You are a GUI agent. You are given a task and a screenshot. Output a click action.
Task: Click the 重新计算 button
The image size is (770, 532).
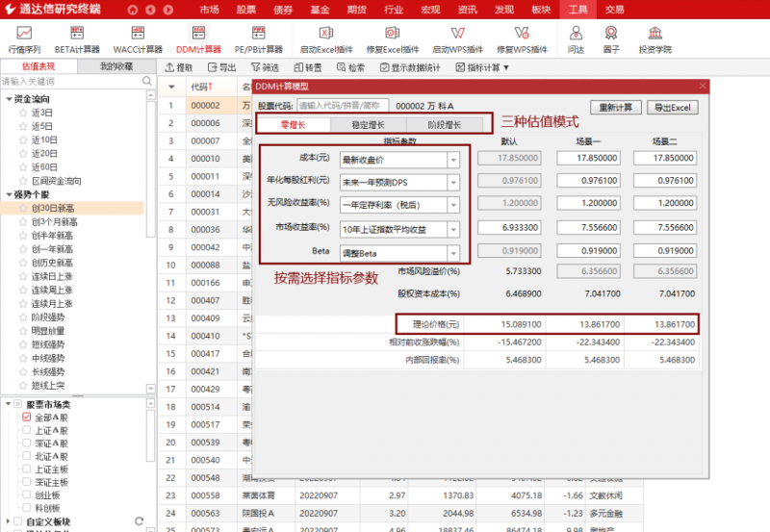click(616, 108)
